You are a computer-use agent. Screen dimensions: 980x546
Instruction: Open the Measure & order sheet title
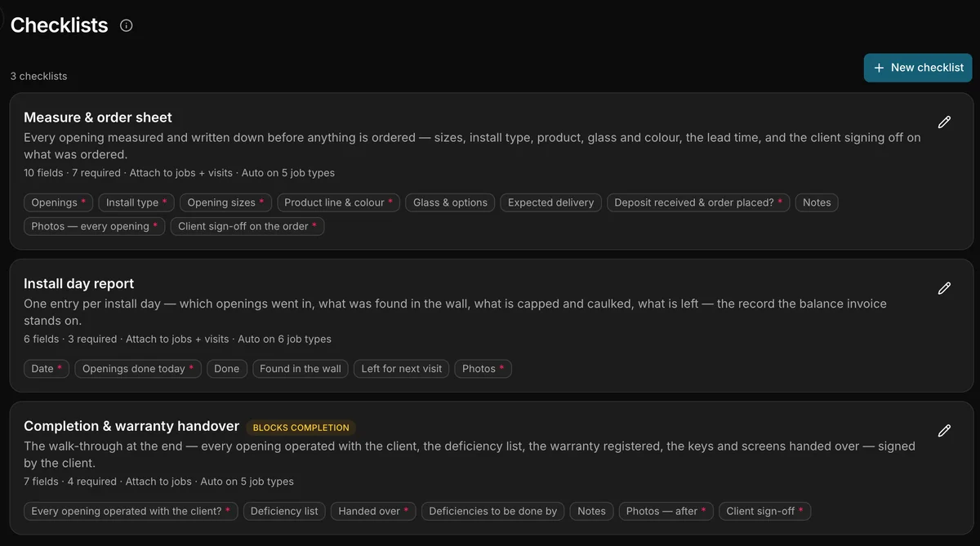click(98, 118)
